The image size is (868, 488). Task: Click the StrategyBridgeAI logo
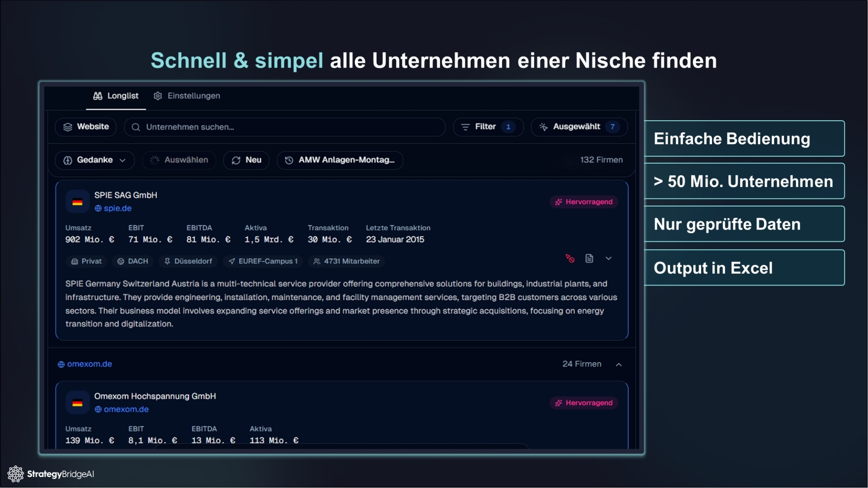tap(51, 474)
